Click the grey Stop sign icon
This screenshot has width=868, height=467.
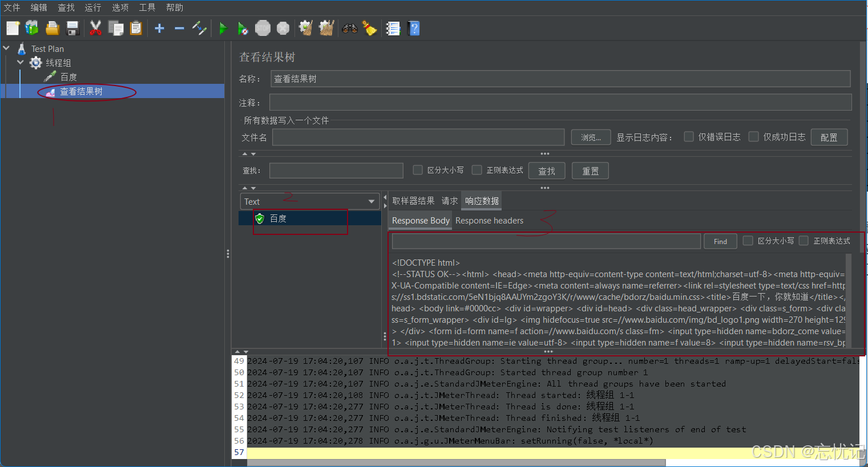(x=263, y=28)
